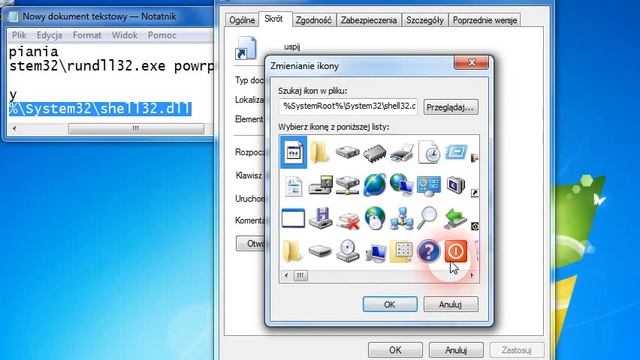Select the red power button icon
Image resolution: width=640 pixels, height=360 pixels.
(x=456, y=250)
